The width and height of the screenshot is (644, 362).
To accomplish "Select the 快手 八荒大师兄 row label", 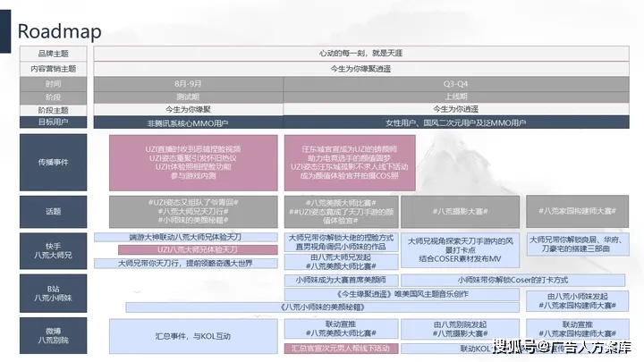I will (x=54, y=251).
